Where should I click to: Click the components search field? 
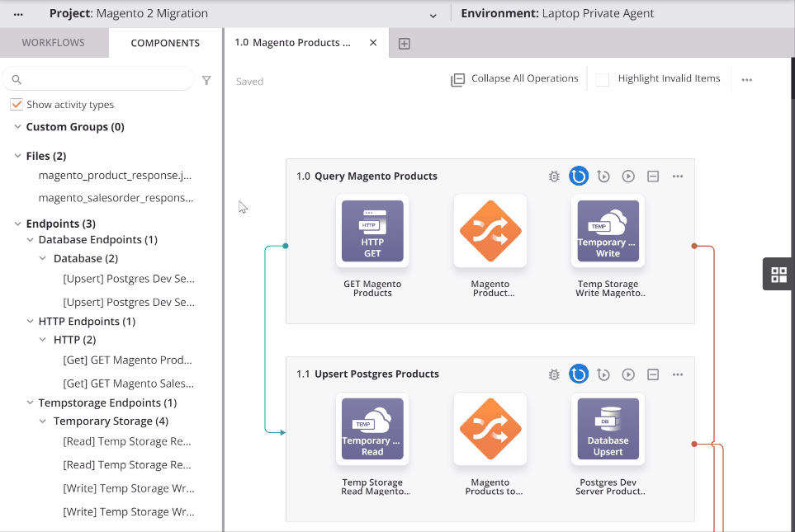coord(99,79)
